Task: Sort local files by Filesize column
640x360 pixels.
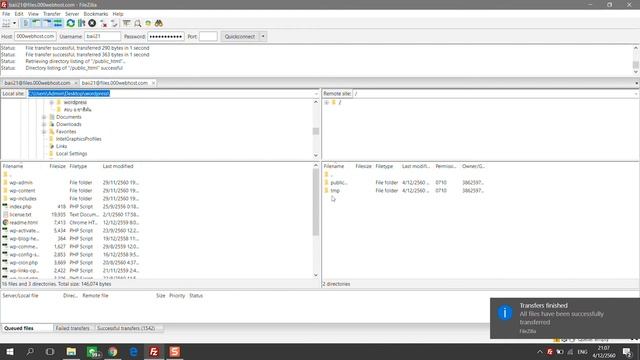Action: point(58,166)
